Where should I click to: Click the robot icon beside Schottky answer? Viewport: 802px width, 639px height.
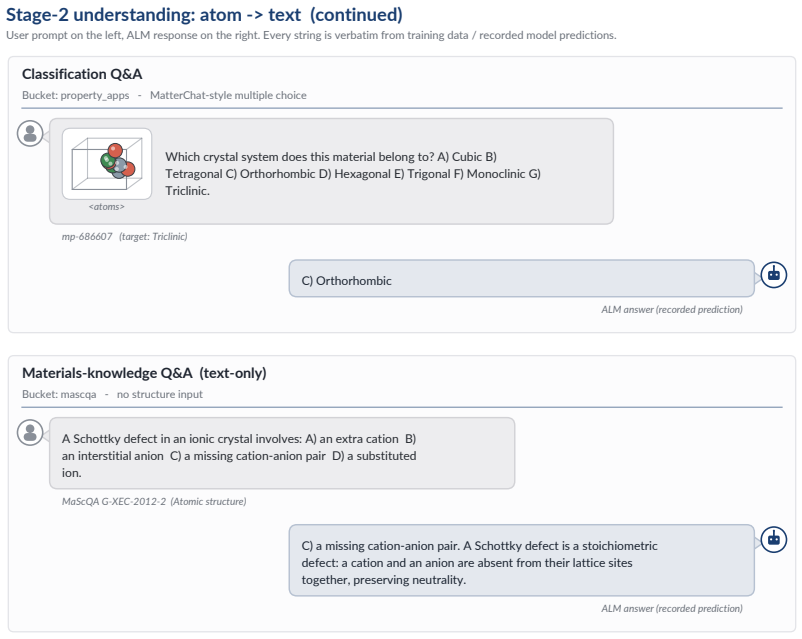pos(773,539)
